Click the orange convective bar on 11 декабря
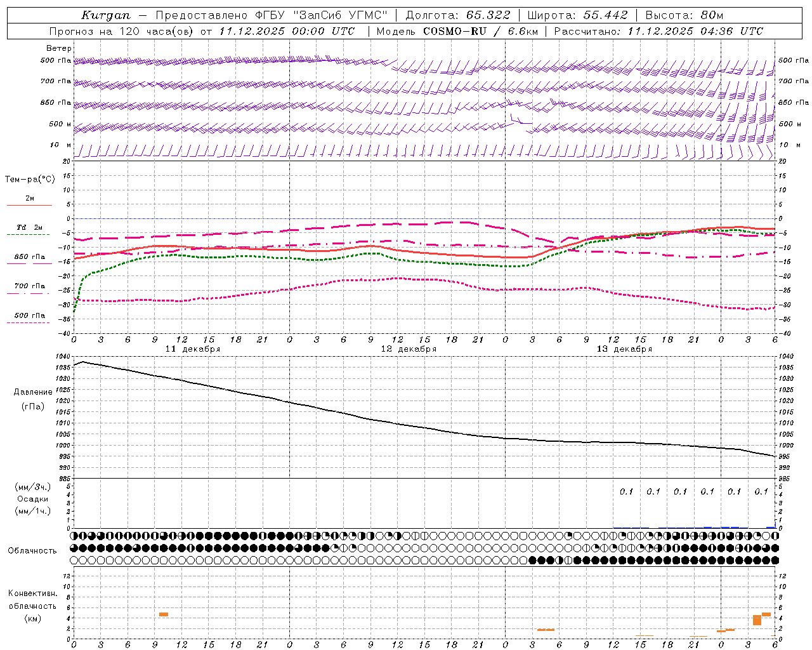 click(164, 614)
